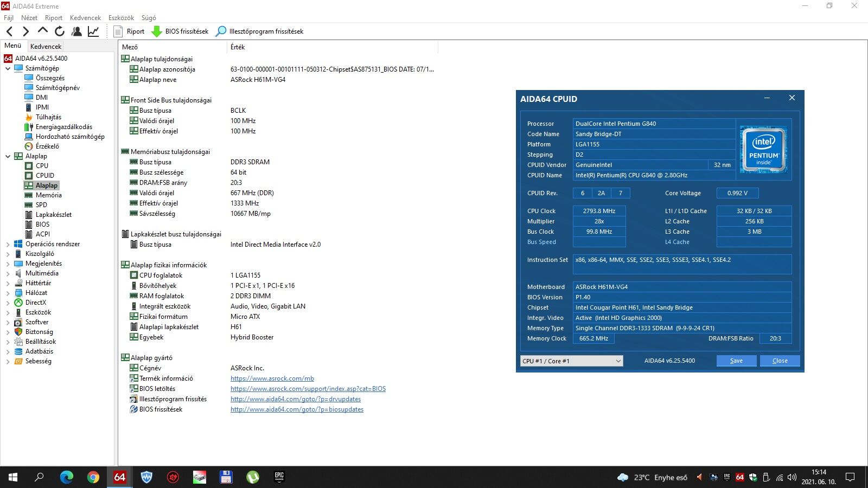Go back with the left arrow toolbar icon

tap(9, 31)
